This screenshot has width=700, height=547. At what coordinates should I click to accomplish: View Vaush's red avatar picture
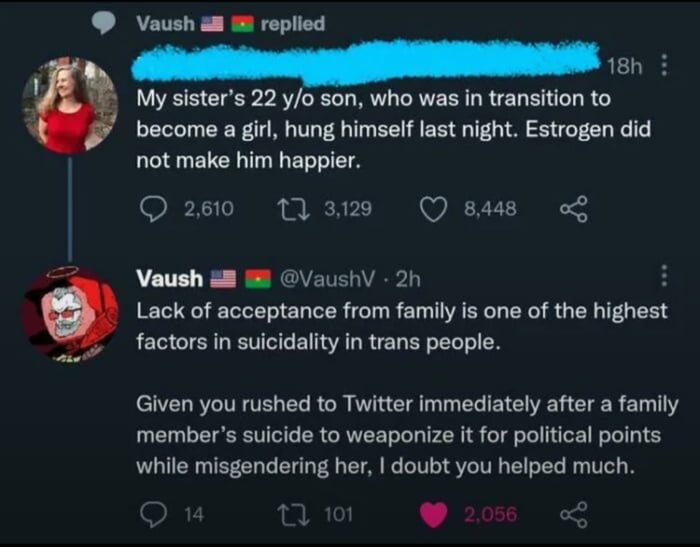click(x=69, y=312)
